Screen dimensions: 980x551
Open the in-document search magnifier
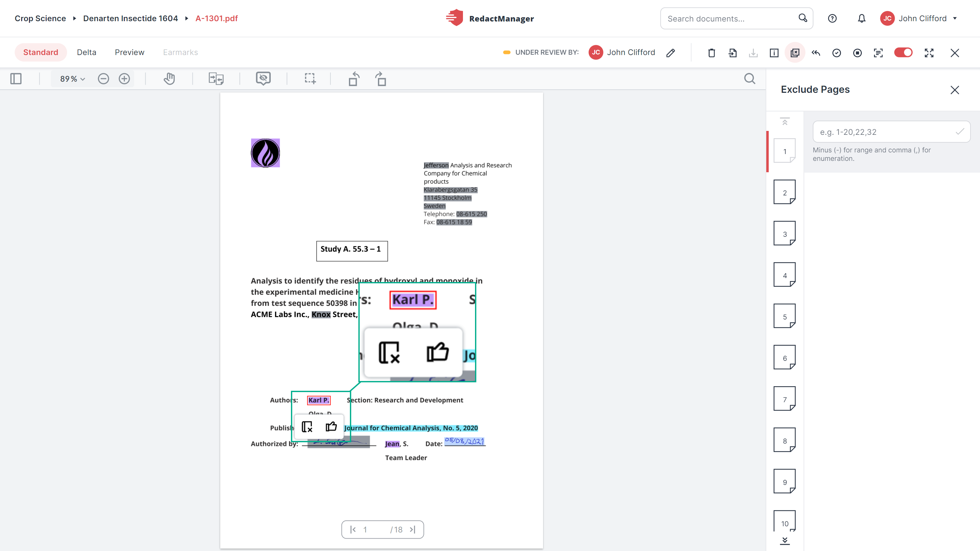tap(750, 79)
